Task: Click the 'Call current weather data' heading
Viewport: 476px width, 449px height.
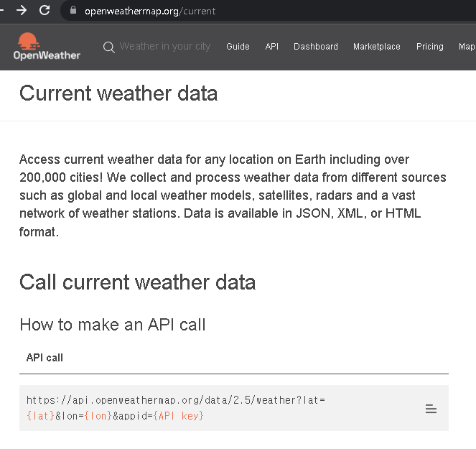Action: click(138, 282)
